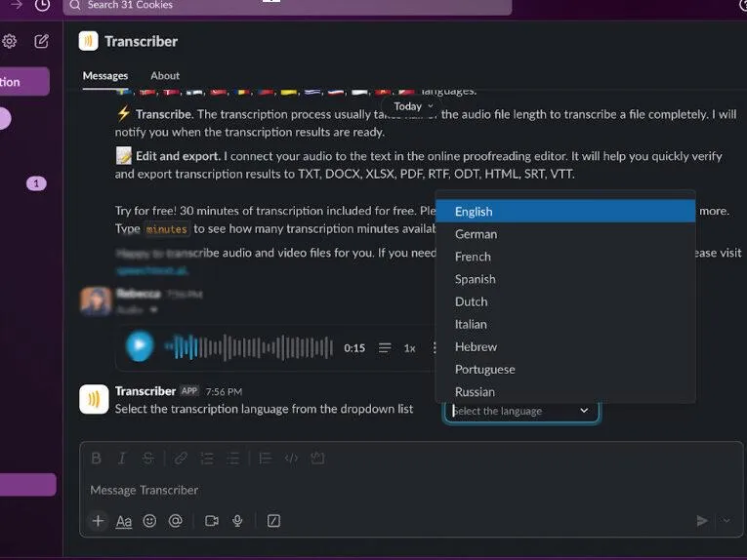Change the 1x playback speed
The height and width of the screenshot is (560, 747).
tap(410, 348)
